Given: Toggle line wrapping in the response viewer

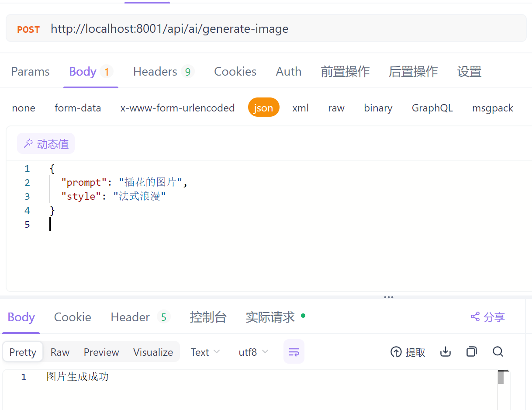Looking at the screenshot, I should pos(294,351).
